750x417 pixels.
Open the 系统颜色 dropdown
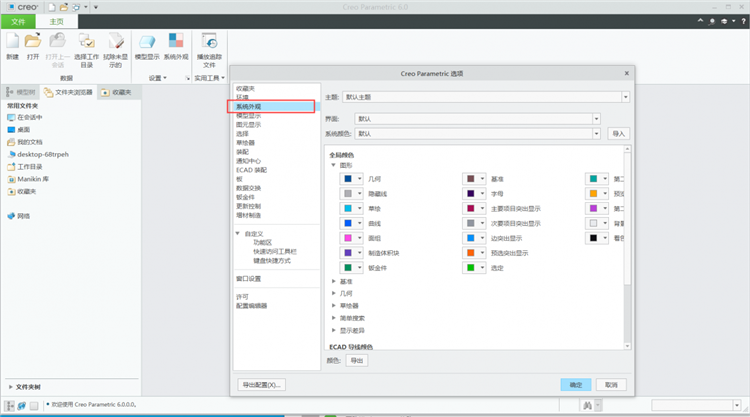(596, 134)
